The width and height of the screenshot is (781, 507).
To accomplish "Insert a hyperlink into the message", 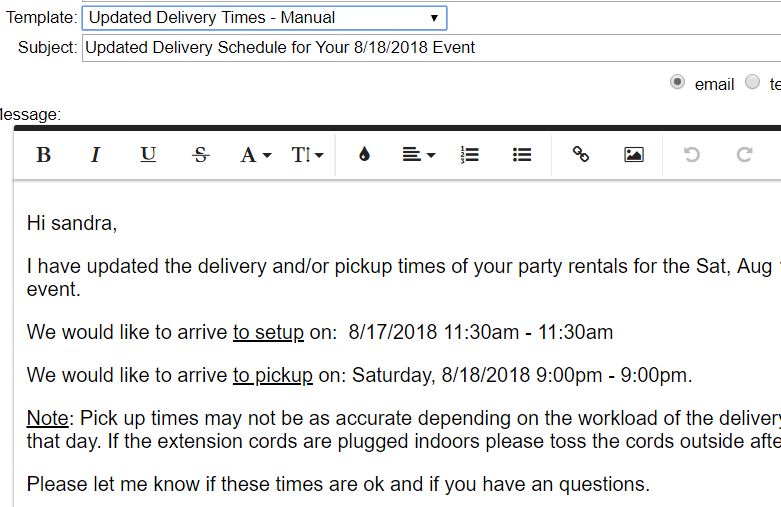I will click(x=580, y=155).
